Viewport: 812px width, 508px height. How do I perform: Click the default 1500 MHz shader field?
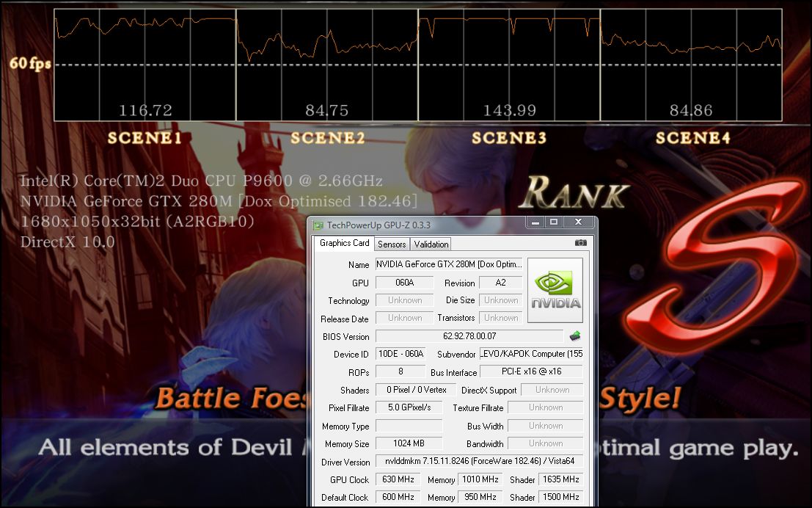tap(561, 497)
